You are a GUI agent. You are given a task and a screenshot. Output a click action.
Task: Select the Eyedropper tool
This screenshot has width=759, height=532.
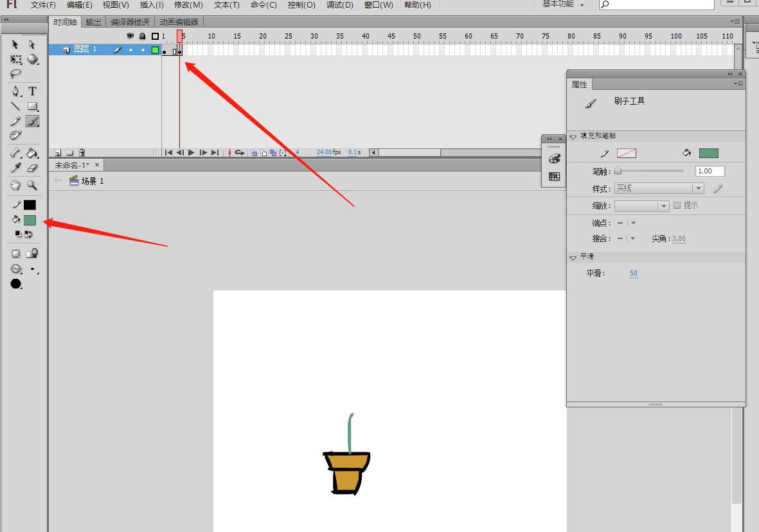(15, 168)
